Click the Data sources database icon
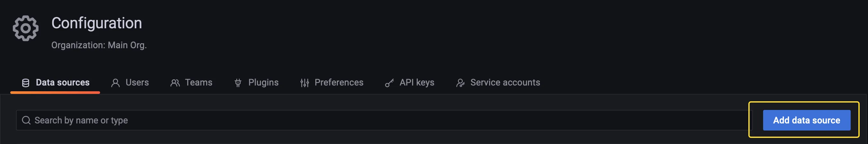Image resolution: width=868 pixels, height=144 pixels. click(26, 83)
